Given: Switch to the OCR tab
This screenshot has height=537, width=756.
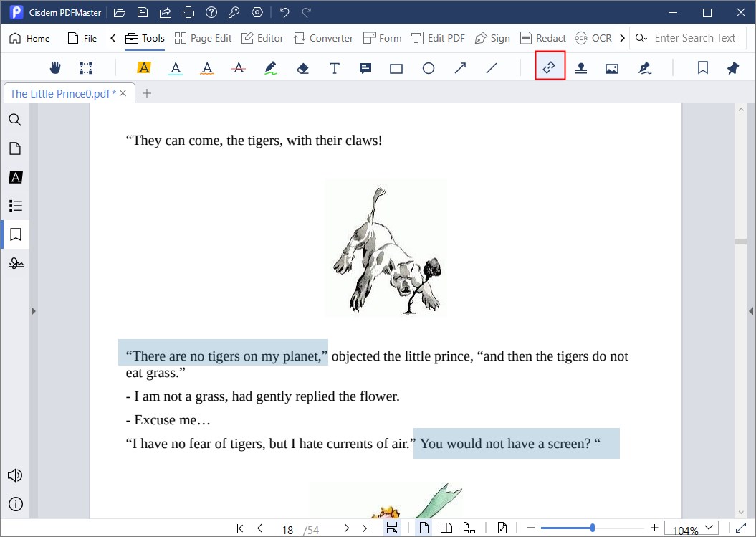Looking at the screenshot, I should (x=593, y=38).
